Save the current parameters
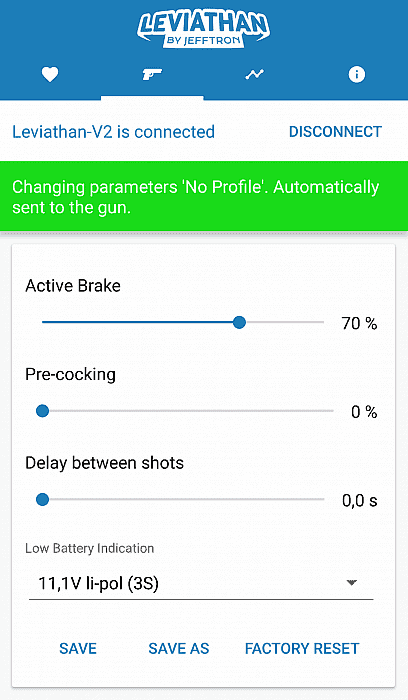 (78, 649)
